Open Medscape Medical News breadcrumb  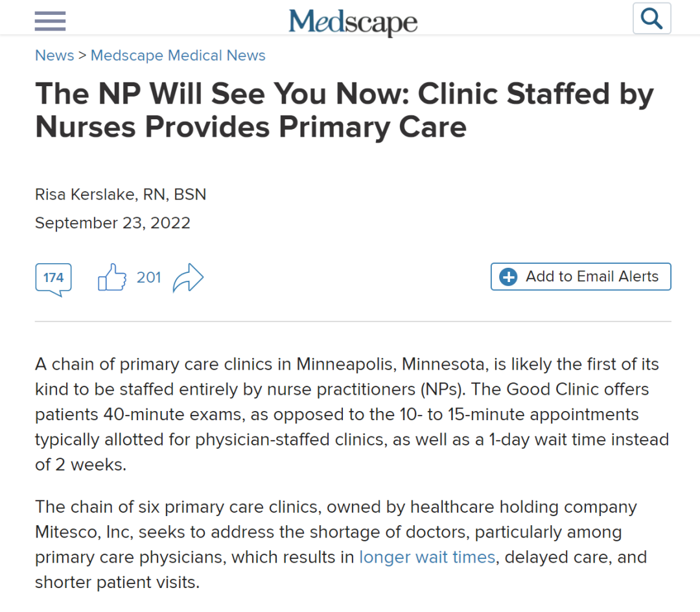tap(178, 55)
